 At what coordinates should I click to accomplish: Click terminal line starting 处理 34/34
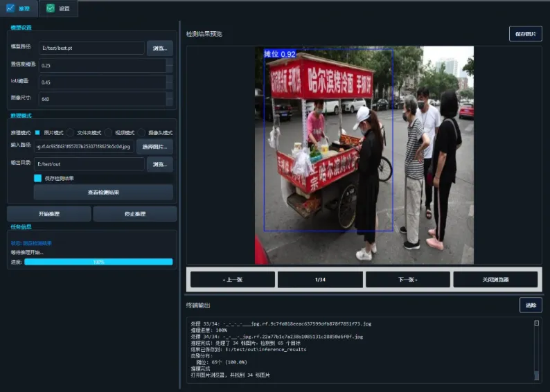coord(277,337)
